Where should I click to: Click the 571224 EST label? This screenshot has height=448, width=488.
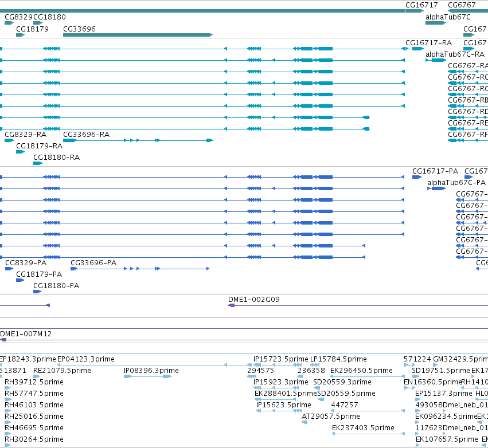417,359
